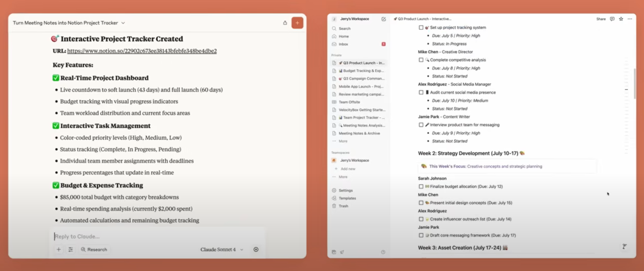The height and width of the screenshot is (271, 644).
Task: Click Week 3: Asset Creation heading
Action: point(462,248)
